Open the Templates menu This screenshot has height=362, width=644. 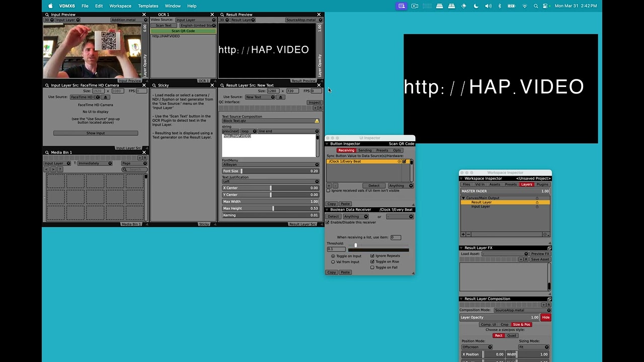tap(148, 6)
